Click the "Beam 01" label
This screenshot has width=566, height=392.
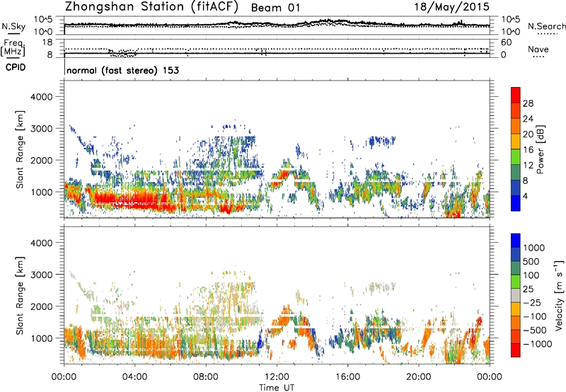click(x=275, y=8)
